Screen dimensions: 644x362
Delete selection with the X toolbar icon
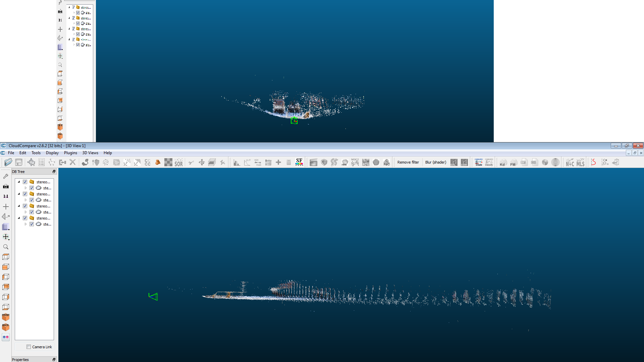pos(72,162)
